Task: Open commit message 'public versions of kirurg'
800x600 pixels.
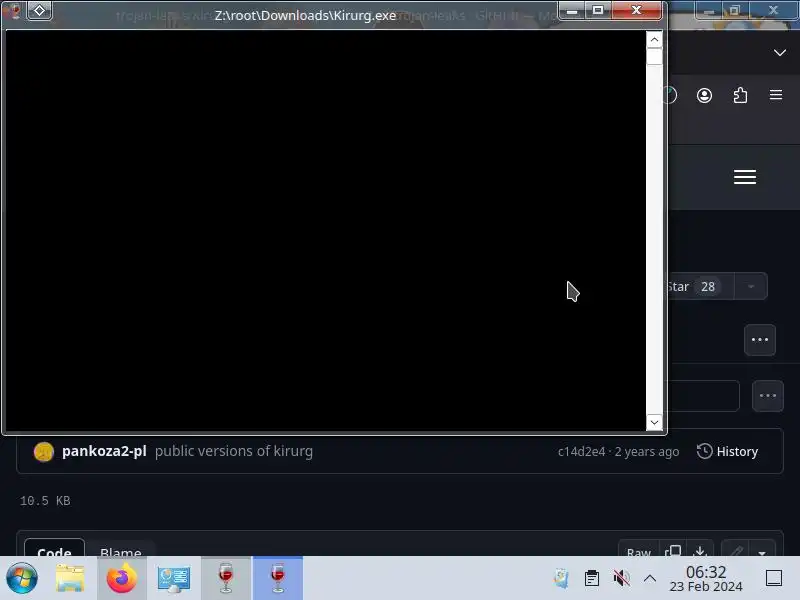Action: click(x=234, y=451)
